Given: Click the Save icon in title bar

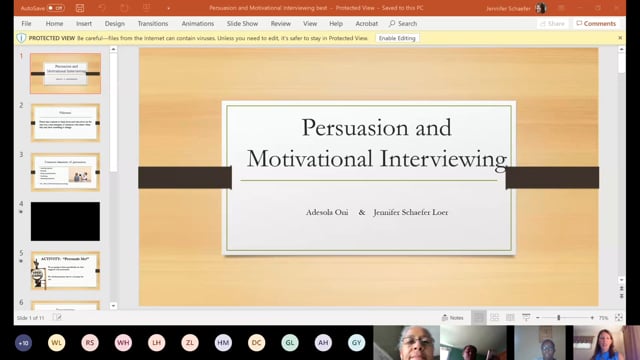Looking at the screenshot, I should (80, 8).
